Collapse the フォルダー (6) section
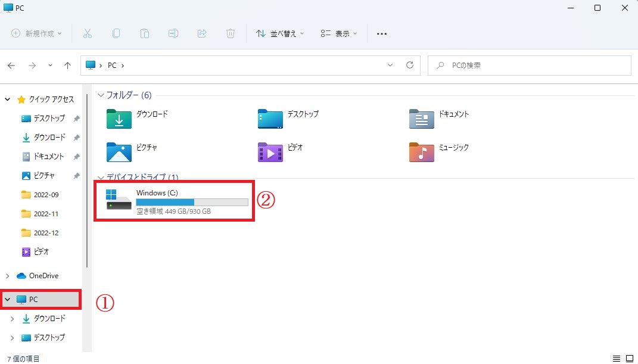This screenshot has width=638, height=364. click(101, 95)
